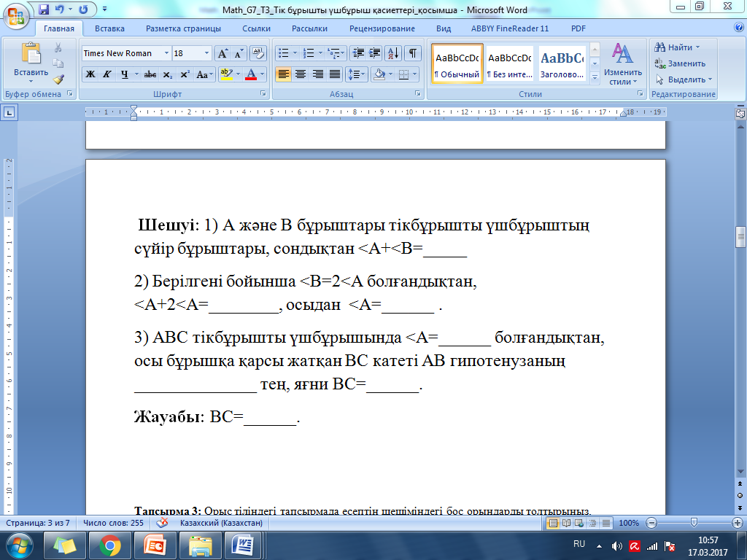Screen dimensions: 747x560
Task: Switch to Рецензирование tab
Action: (x=382, y=28)
